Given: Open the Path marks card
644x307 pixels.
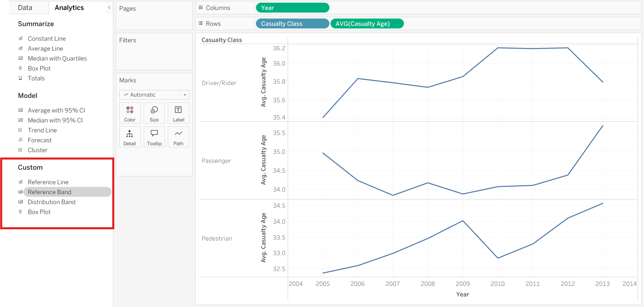Looking at the screenshot, I should [178, 137].
